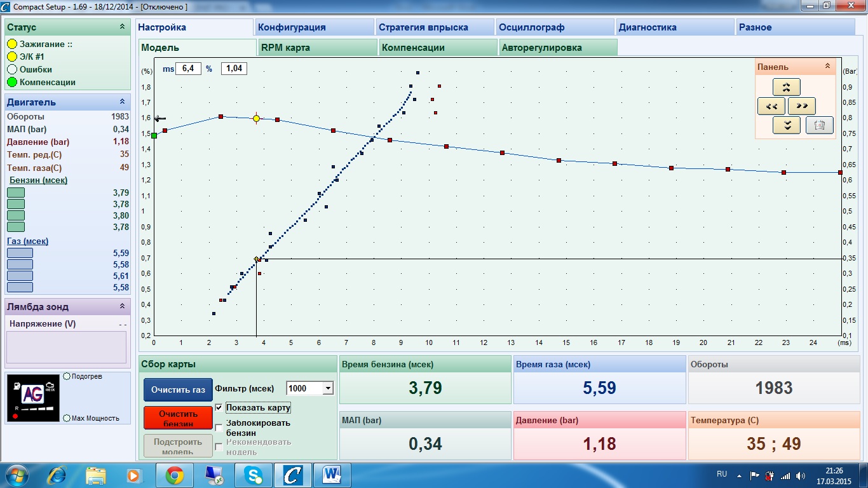Collapse the Статус panel
This screenshot has width=868, height=488.
(x=122, y=27)
